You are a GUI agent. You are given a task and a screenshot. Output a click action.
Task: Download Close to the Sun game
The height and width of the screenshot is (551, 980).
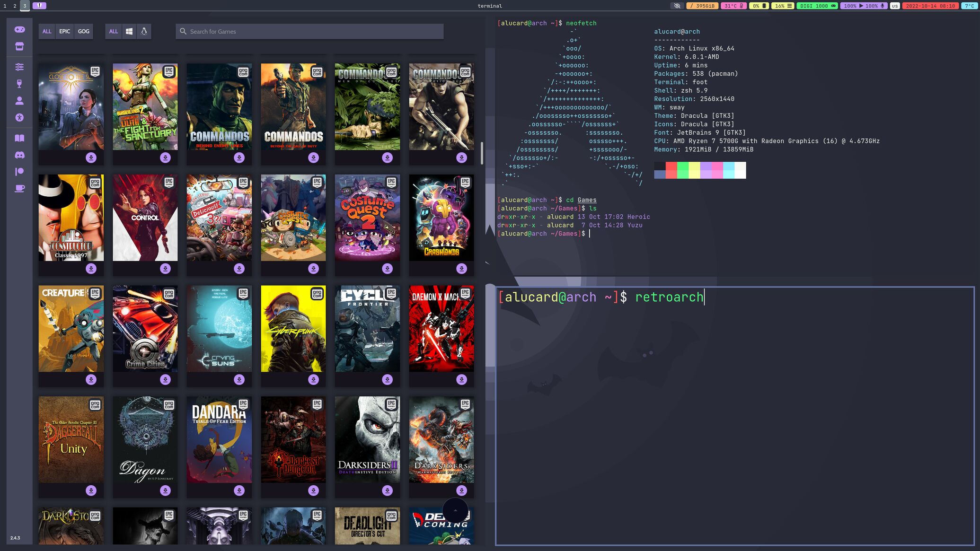(x=91, y=157)
